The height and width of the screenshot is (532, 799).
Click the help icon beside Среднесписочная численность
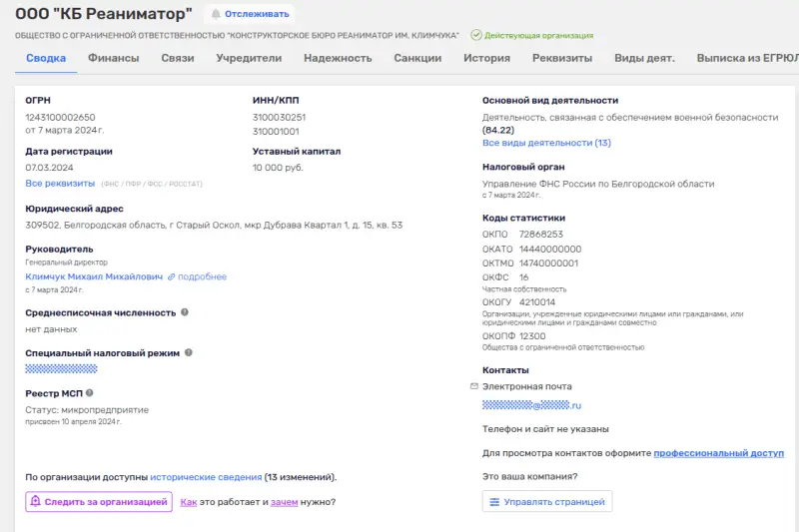185,312
